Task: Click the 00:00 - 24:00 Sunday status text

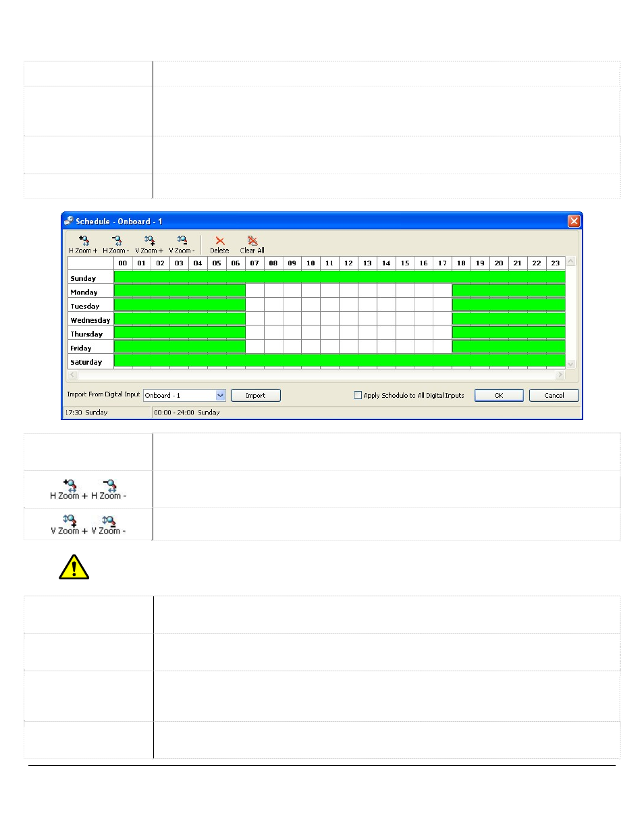Action: pos(187,412)
